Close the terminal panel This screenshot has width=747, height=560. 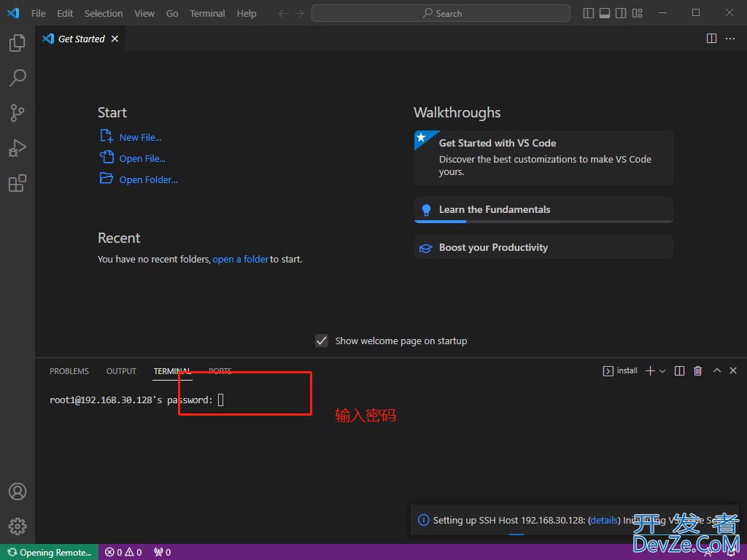coord(733,370)
